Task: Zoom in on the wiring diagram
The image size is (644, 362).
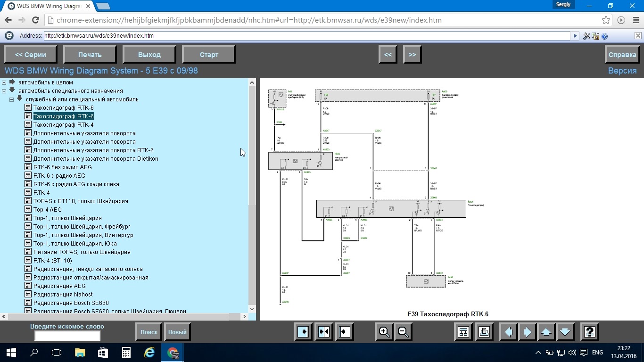Action: [x=384, y=332]
